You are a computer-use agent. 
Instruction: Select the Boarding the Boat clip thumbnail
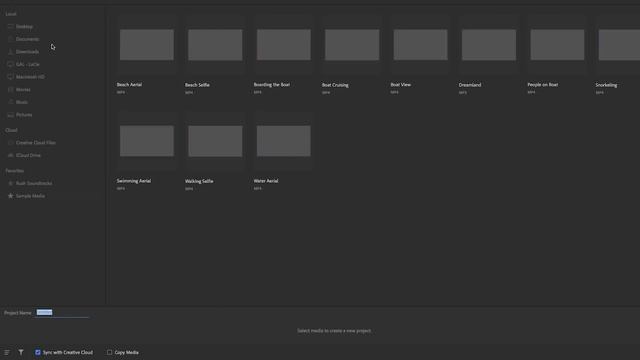coord(284,44)
